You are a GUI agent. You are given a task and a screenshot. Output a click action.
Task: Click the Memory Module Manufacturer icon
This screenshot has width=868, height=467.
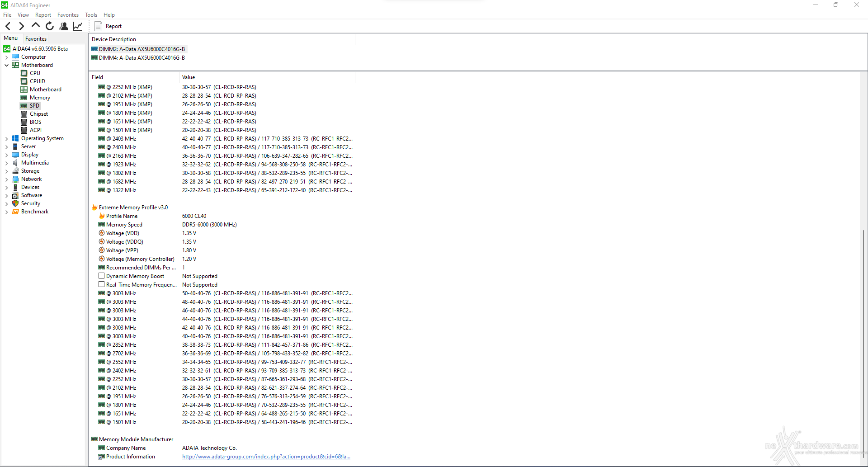tap(94, 439)
